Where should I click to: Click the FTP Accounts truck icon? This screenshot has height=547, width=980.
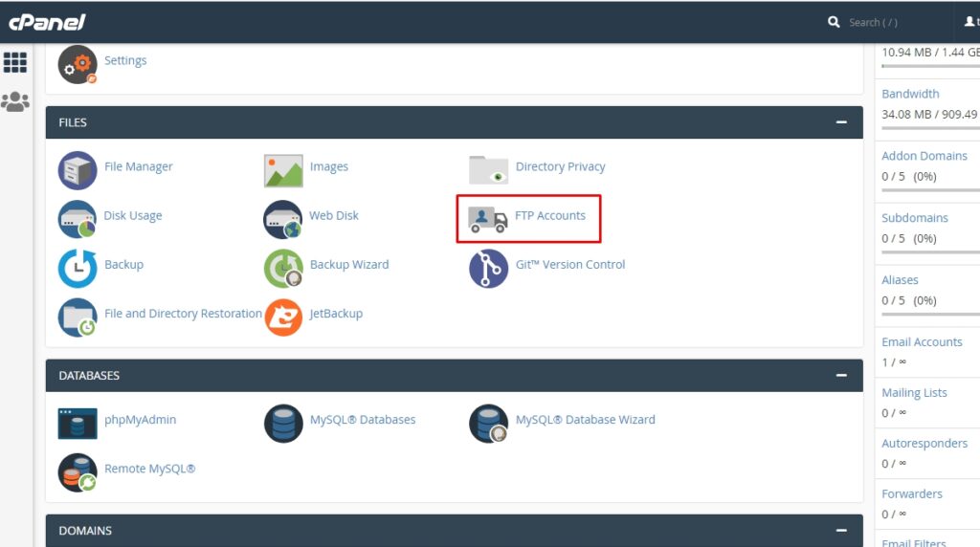(487, 219)
